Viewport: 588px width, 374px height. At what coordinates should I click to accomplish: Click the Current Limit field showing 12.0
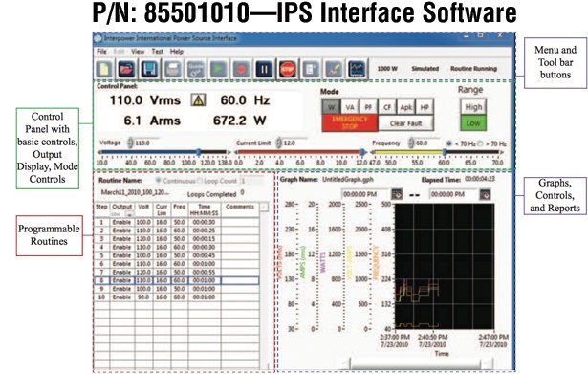click(x=295, y=143)
